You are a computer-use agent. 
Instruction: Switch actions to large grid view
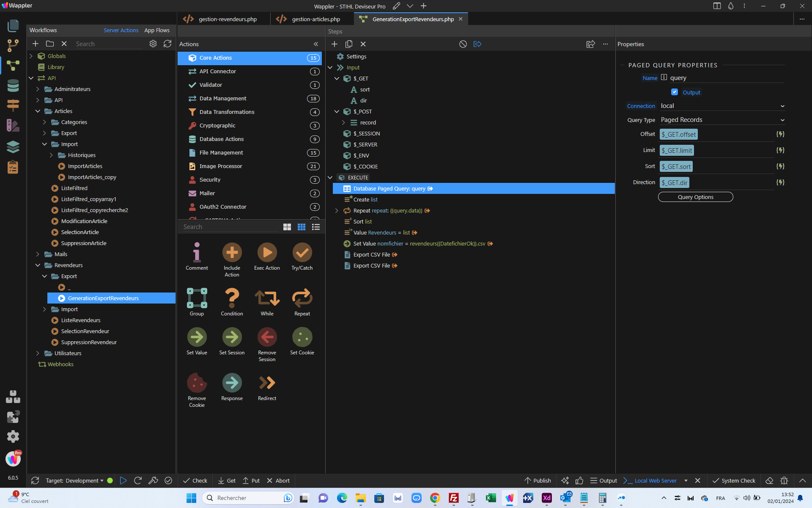[287, 227]
